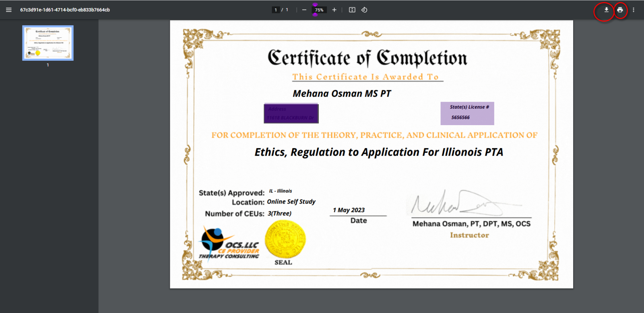Click the Certificate of Completion heading
The image size is (644, 313).
pos(367,58)
